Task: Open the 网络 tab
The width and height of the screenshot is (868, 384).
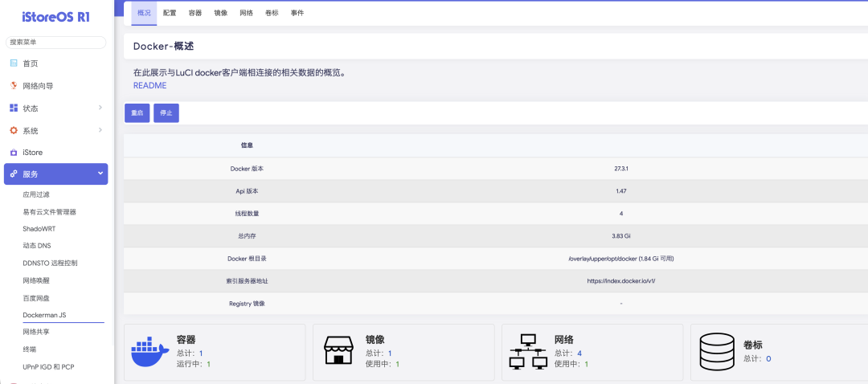Action: coord(247,14)
